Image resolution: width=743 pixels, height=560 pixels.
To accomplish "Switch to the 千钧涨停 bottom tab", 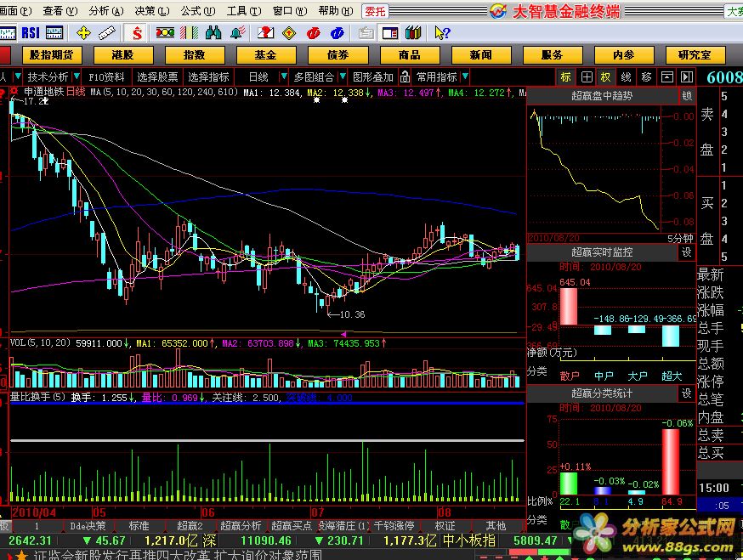I will 394,526.
